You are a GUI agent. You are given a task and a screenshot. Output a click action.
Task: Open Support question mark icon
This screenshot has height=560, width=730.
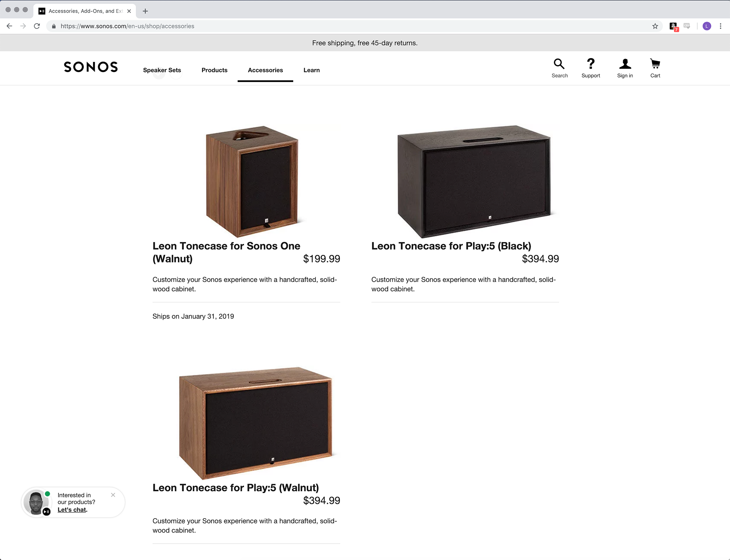point(590,63)
